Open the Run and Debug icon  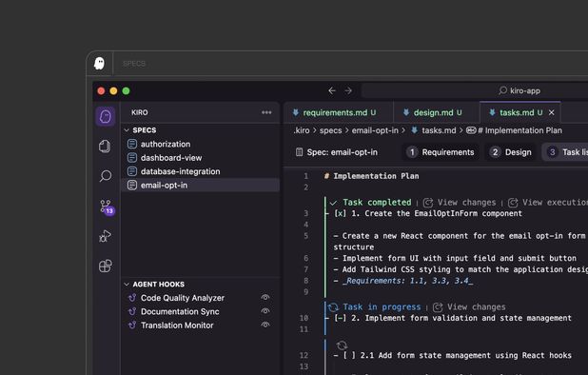pos(105,236)
